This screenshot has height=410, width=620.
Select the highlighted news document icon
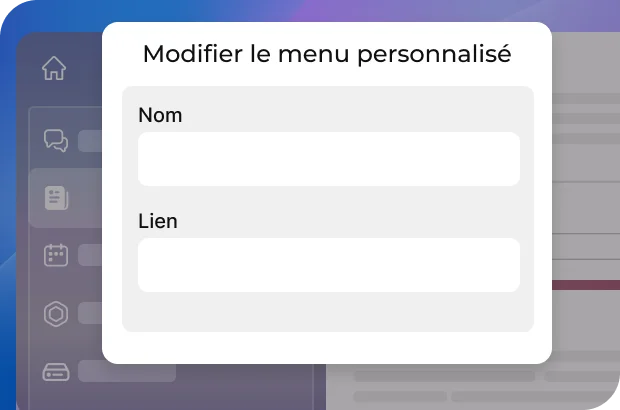tap(56, 197)
